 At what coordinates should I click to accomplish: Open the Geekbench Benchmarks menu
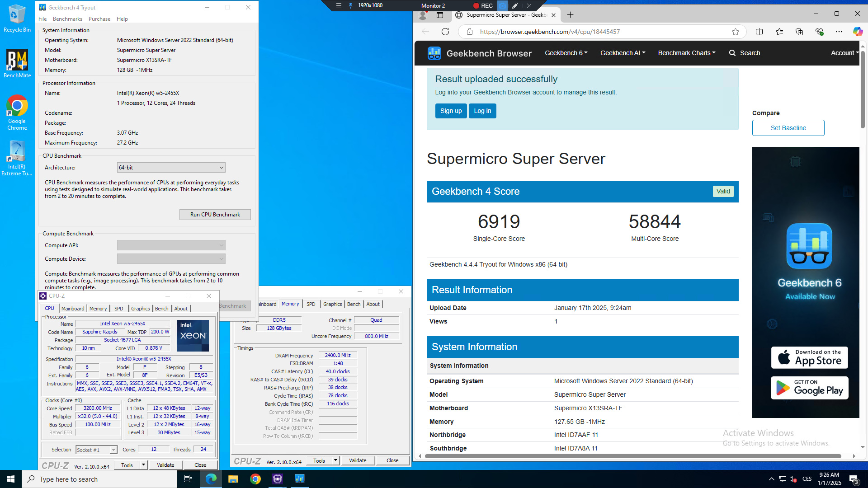click(x=67, y=19)
